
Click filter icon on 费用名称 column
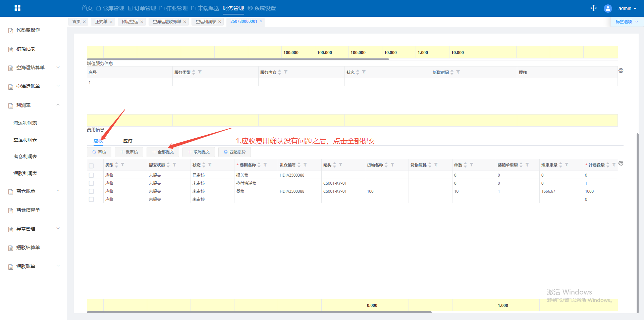pos(265,165)
